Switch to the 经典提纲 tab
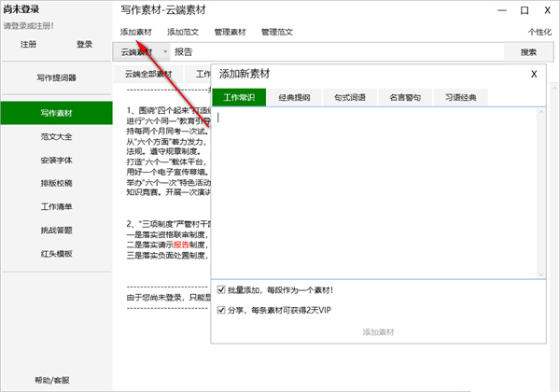This screenshot has height=392, width=560. coord(294,97)
